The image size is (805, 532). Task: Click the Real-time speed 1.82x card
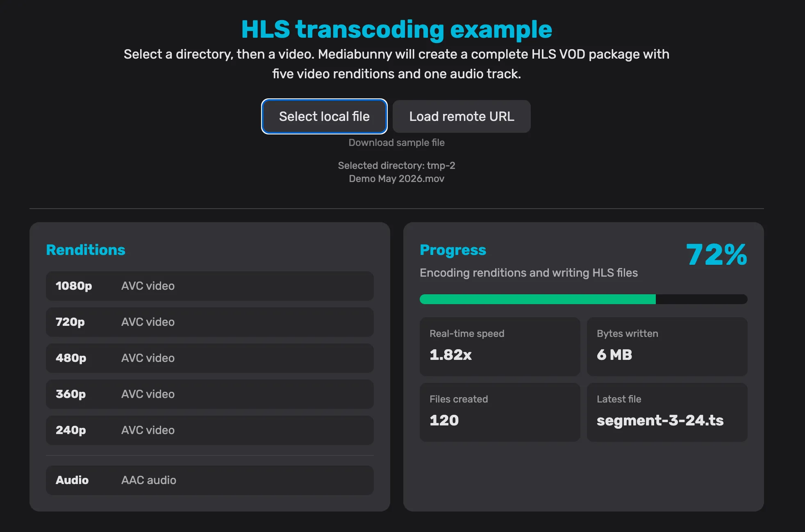500,347
